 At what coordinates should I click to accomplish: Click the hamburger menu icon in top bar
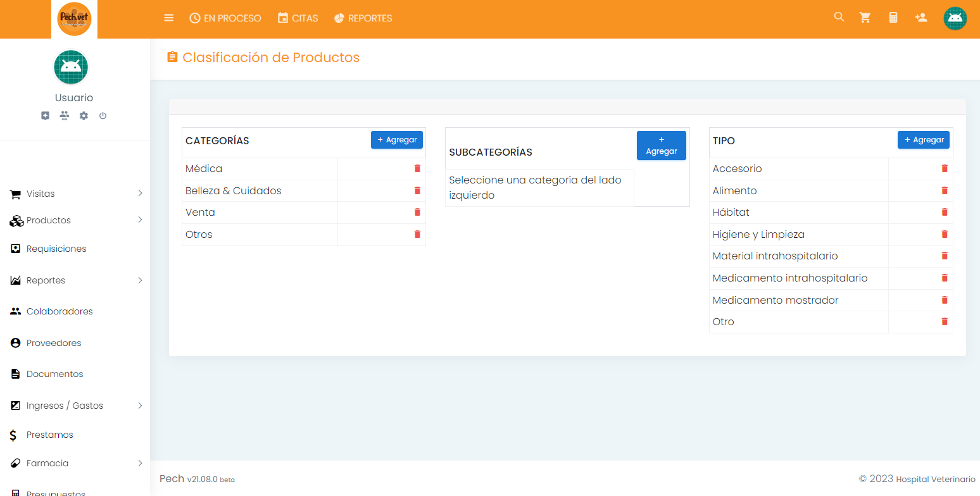point(168,18)
